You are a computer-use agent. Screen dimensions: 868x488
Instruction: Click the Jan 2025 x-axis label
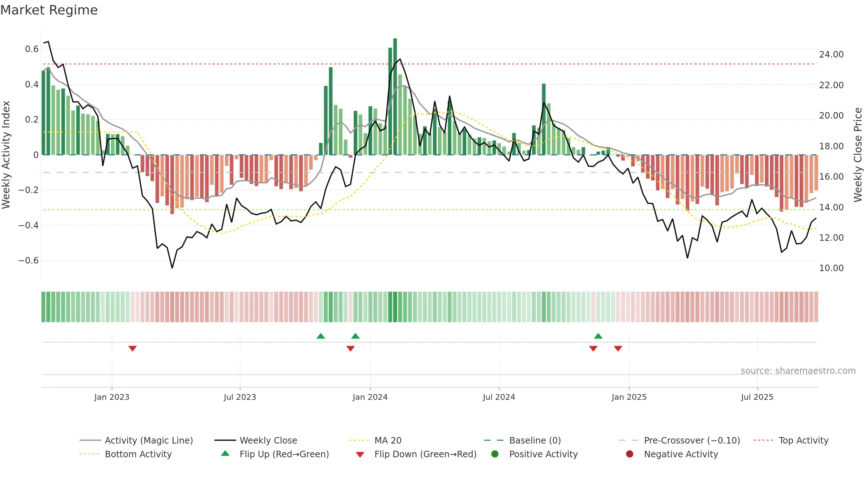pos(629,397)
